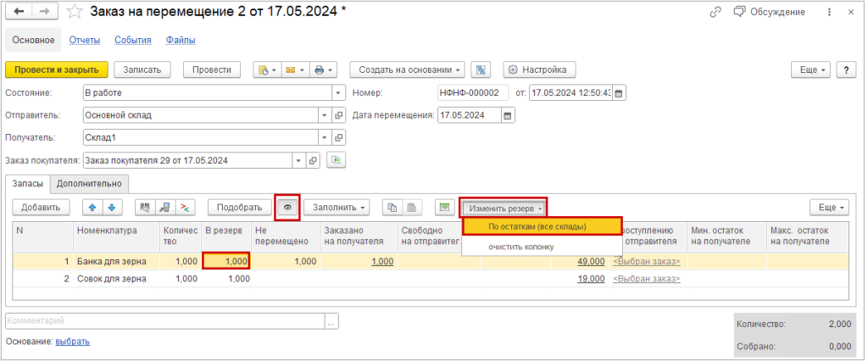The image size is (868, 361).
Task: Select the В резерв cell for Банка для зерна
Action: [226, 262]
